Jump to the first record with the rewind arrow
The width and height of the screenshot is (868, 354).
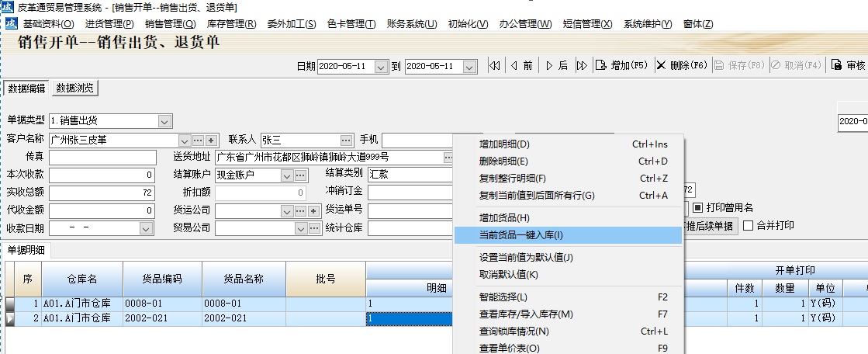(x=494, y=65)
